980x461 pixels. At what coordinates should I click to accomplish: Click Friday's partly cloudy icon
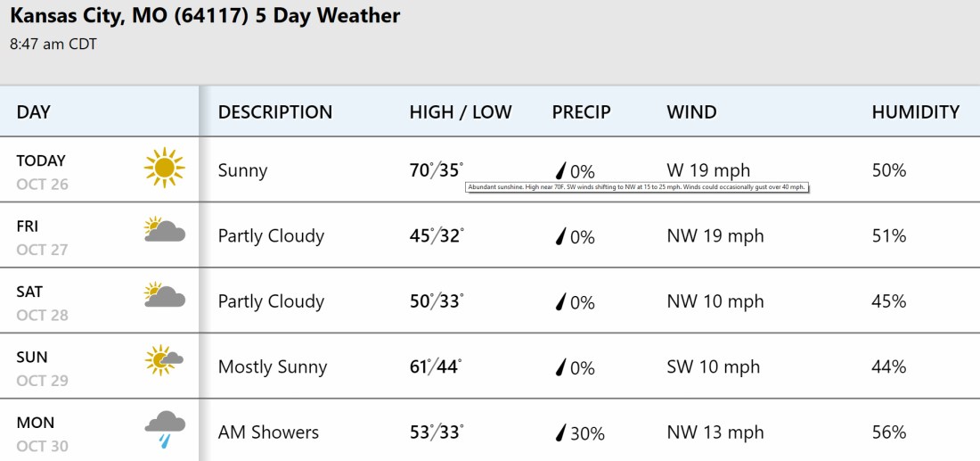pyautogui.click(x=164, y=230)
